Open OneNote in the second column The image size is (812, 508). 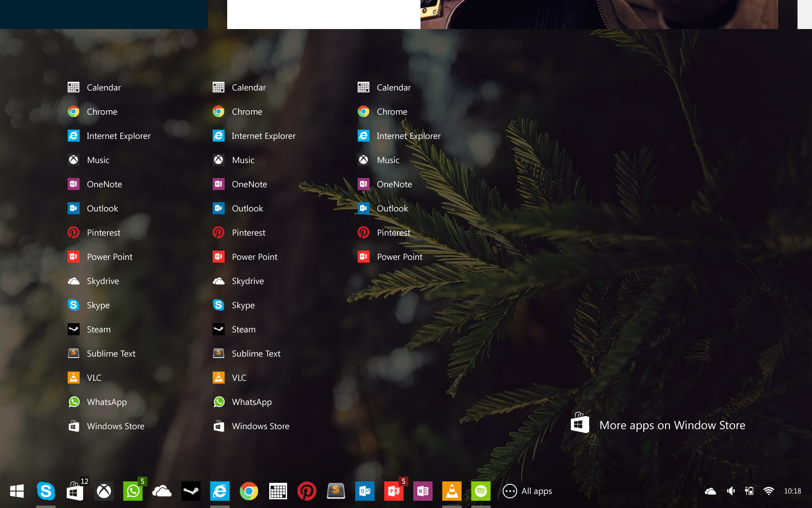coord(240,184)
